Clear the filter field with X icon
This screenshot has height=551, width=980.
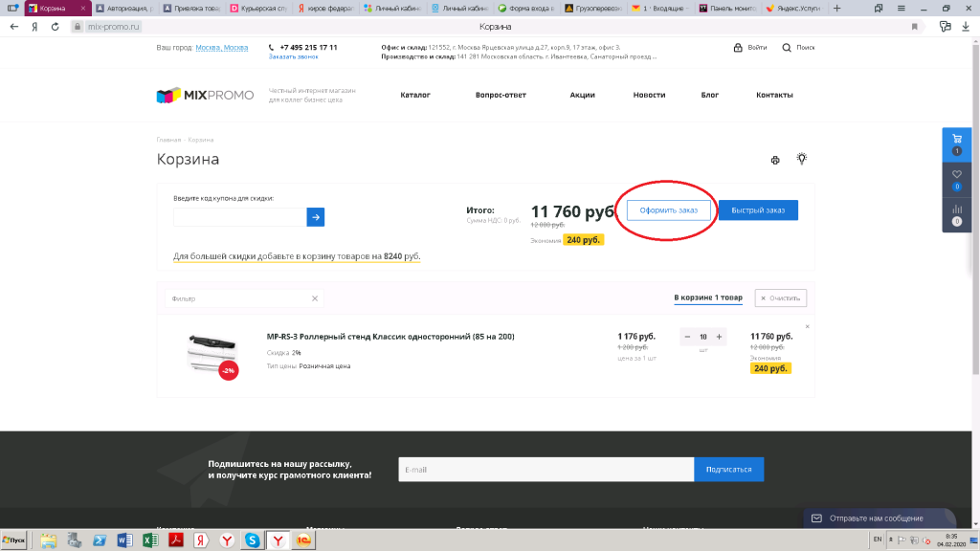tap(315, 298)
